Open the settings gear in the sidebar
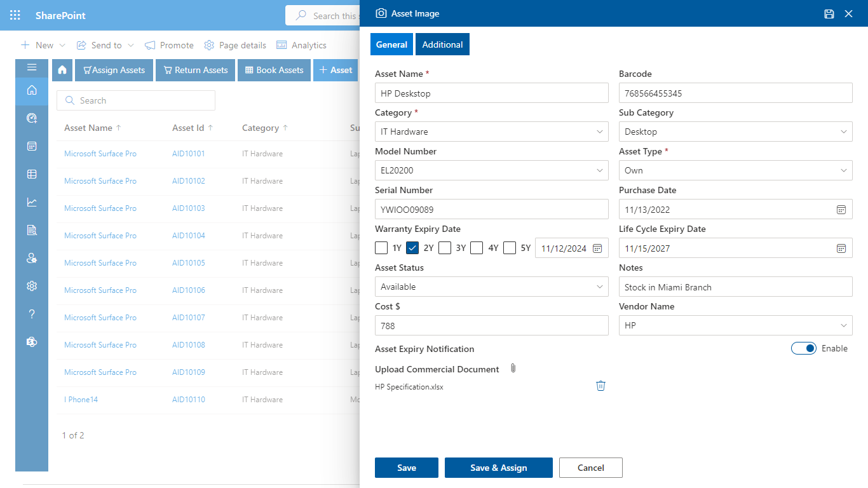Image resolution: width=868 pixels, height=488 pixels. pyautogui.click(x=32, y=286)
